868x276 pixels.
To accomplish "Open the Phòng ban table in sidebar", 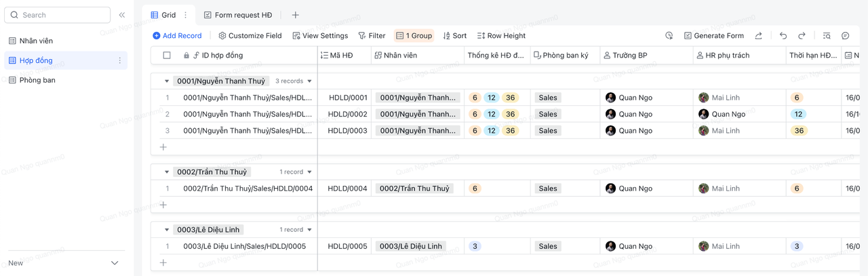I will coord(37,80).
